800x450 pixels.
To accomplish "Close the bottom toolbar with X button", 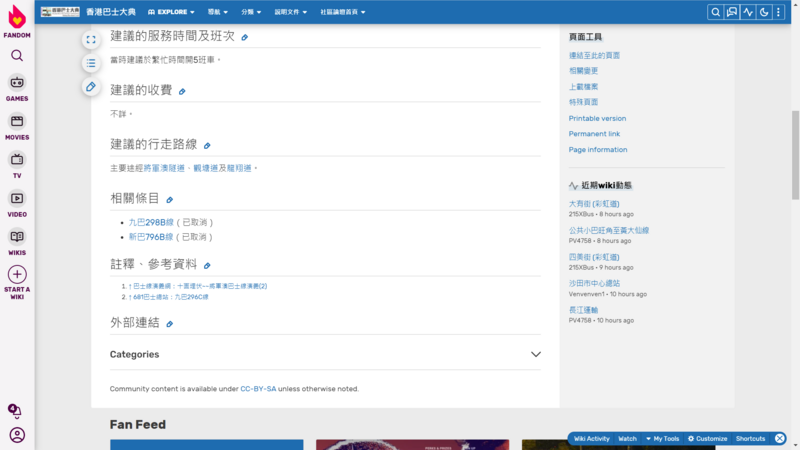I will (780, 439).
